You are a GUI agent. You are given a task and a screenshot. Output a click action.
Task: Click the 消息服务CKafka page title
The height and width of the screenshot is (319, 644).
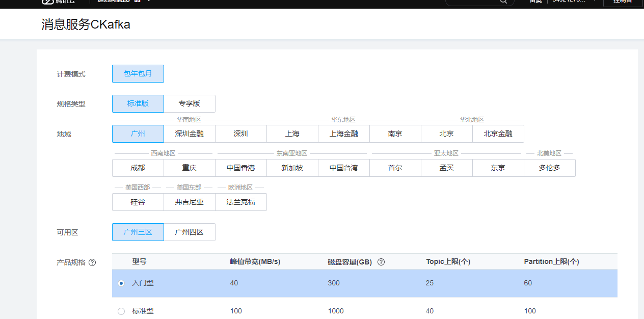[x=86, y=24]
